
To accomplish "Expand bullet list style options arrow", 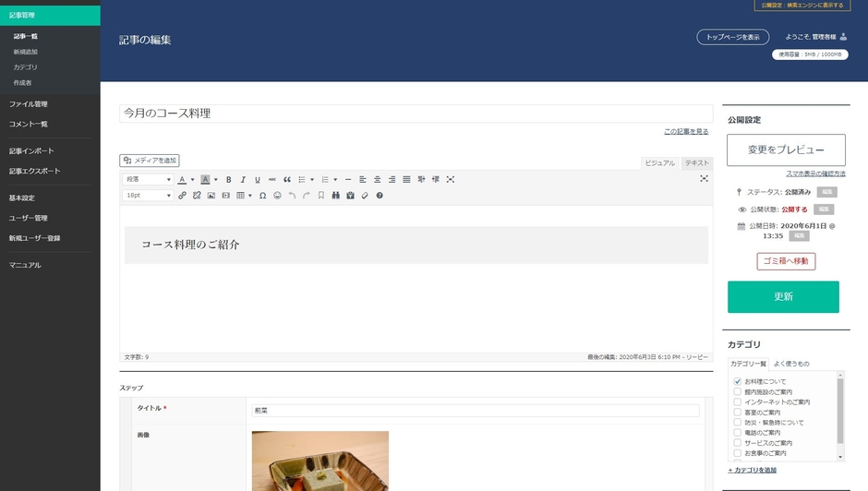I will [x=312, y=179].
